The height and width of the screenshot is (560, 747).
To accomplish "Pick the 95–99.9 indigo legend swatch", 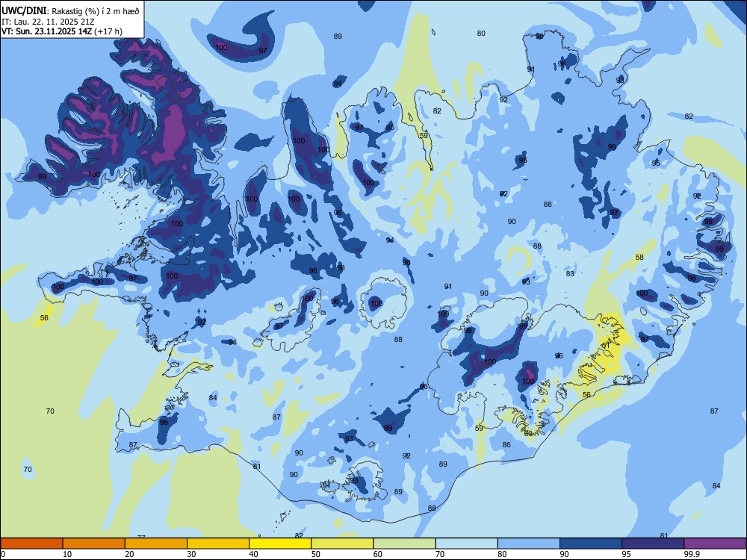I will [x=653, y=544].
